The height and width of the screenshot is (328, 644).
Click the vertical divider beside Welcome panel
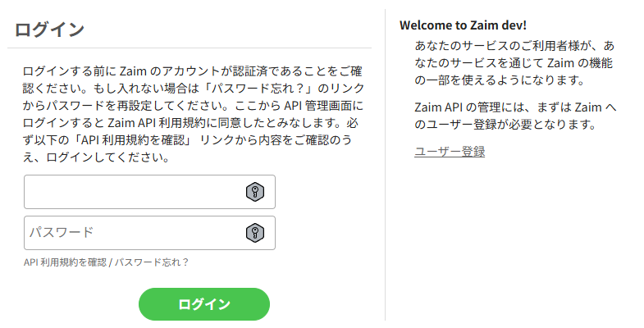pyautogui.click(x=385, y=164)
